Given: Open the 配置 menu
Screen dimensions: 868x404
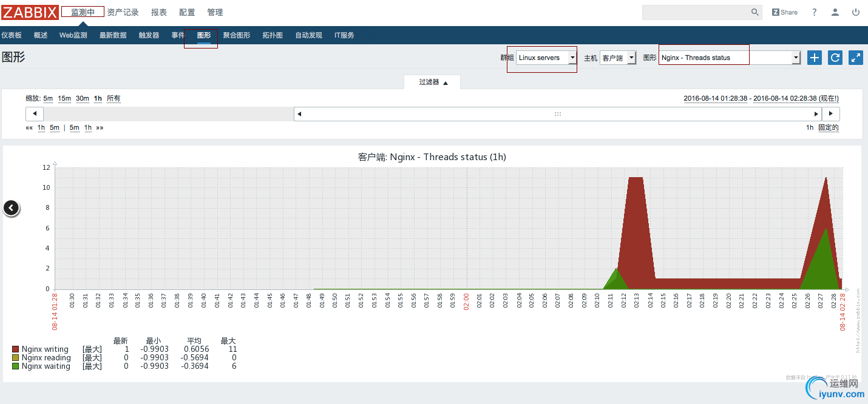Looking at the screenshot, I should (187, 12).
